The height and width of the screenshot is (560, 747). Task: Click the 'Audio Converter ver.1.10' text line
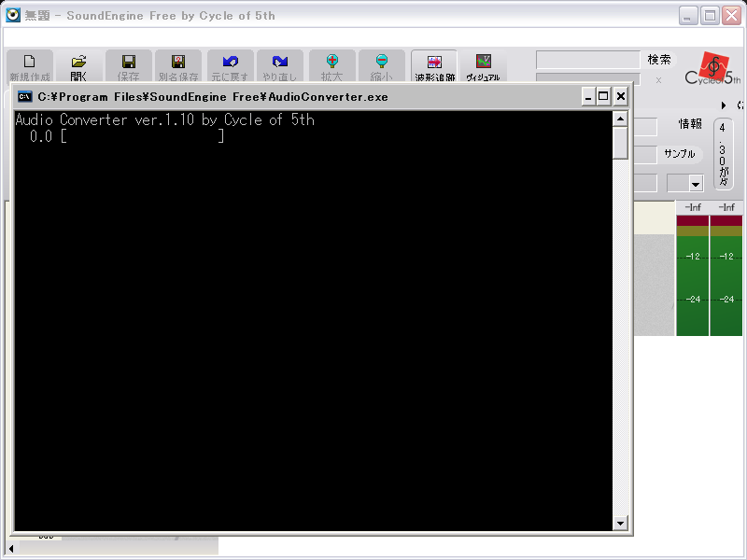pos(165,119)
